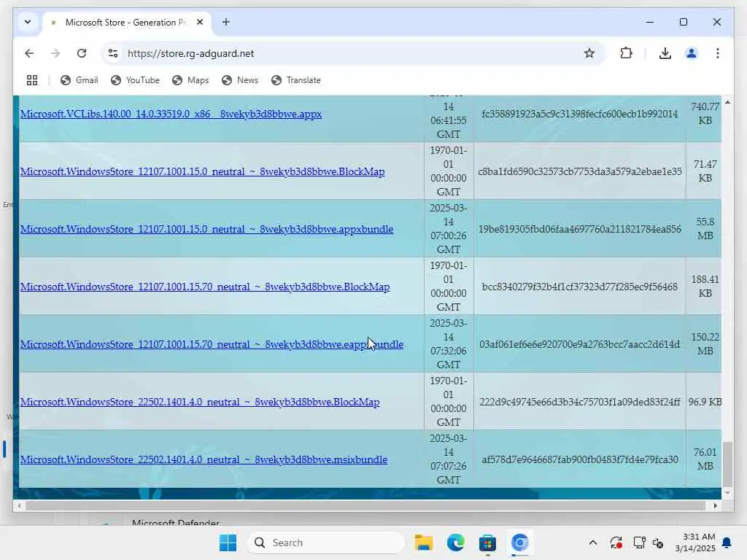Click the 2025-03-14 07:07:26 GMT date cell
747x560 pixels.
[x=449, y=459]
